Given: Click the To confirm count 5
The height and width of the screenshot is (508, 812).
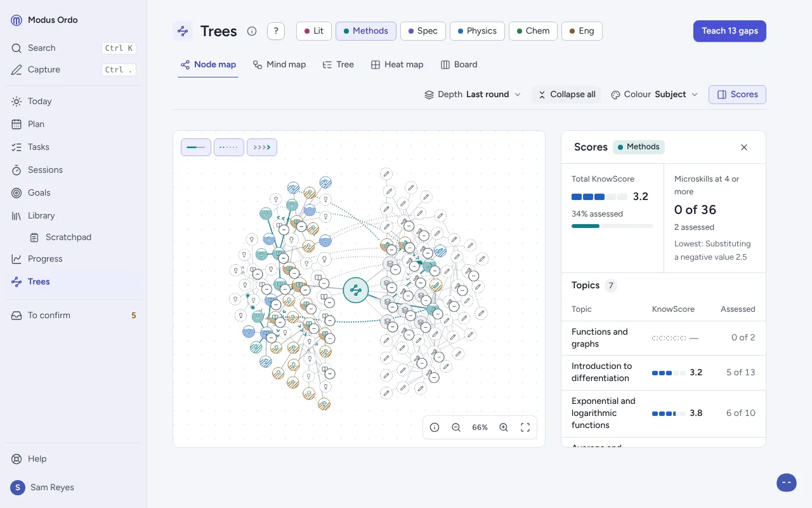Looking at the screenshot, I should [133, 316].
